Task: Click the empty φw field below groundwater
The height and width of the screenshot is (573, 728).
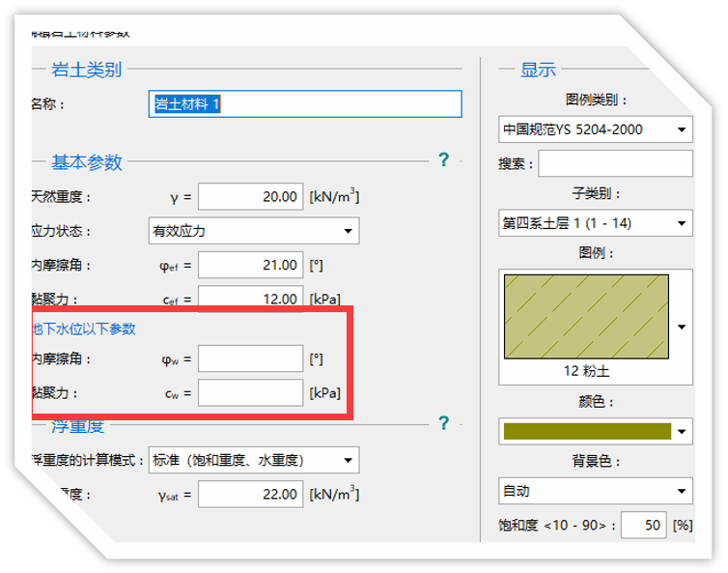Action: [x=250, y=359]
